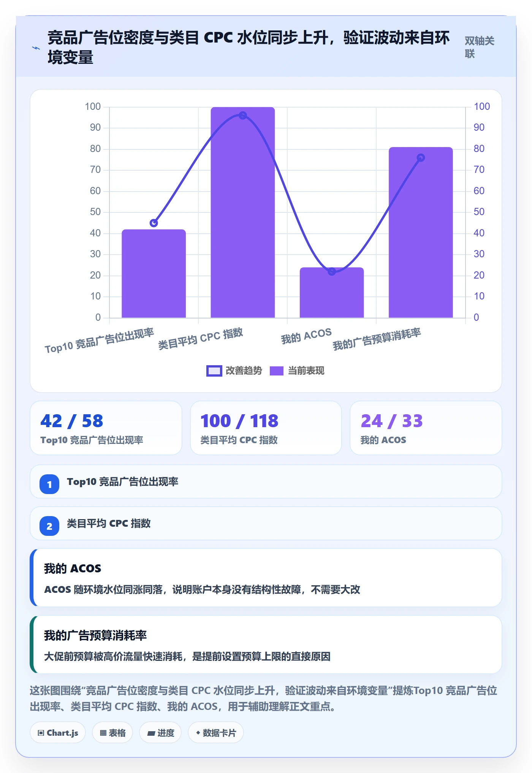The height and width of the screenshot is (773, 532).
Task: Select the Chart.js tag chip
Action: pos(58,733)
